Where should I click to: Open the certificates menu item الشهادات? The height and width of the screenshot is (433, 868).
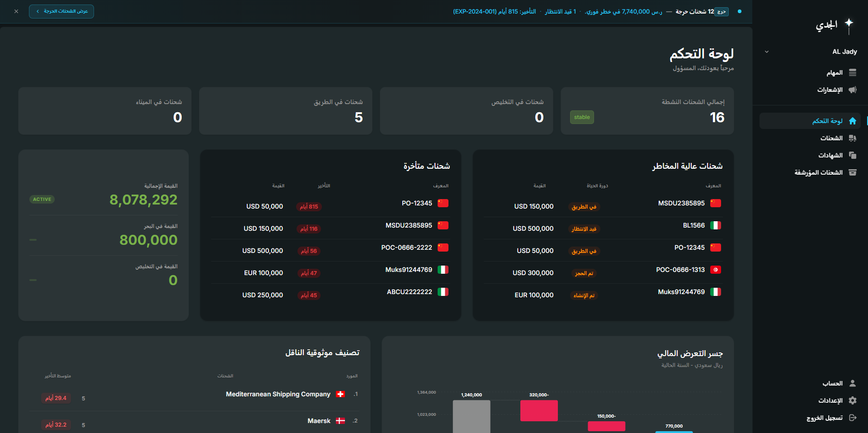[x=810, y=155]
